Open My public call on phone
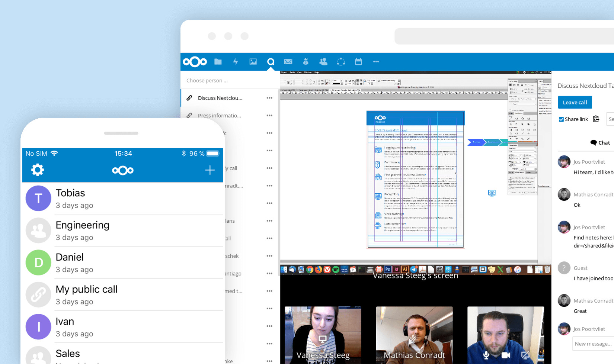 coord(123,294)
